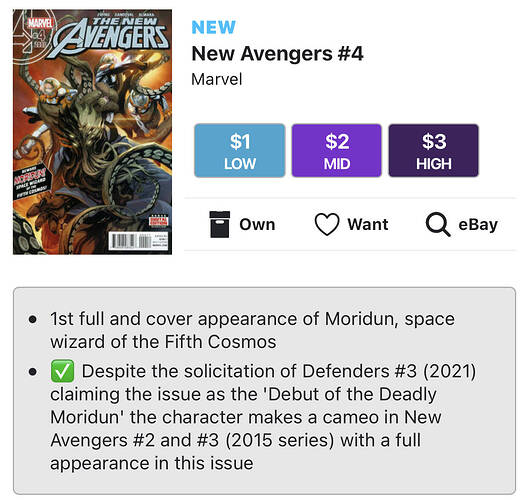Click the first Moridun appearance note
Screen dimensions: 528x500
pos(252,330)
